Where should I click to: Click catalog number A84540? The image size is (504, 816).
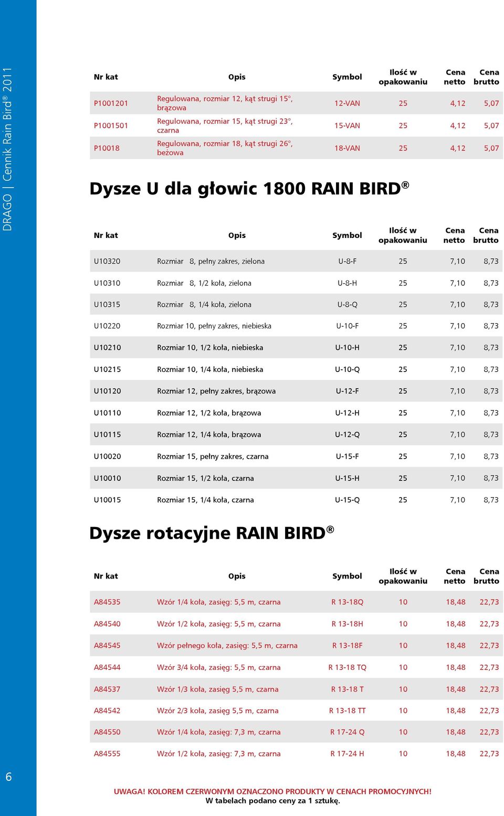(x=107, y=624)
